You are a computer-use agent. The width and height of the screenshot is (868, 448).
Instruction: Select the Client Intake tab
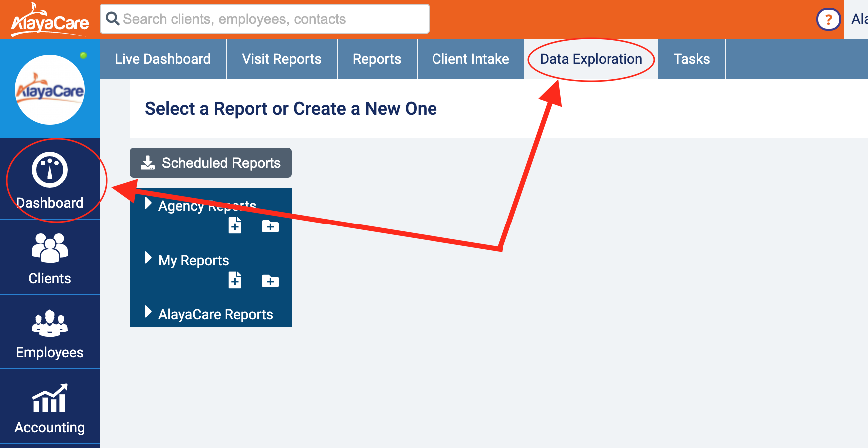click(470, 59)
